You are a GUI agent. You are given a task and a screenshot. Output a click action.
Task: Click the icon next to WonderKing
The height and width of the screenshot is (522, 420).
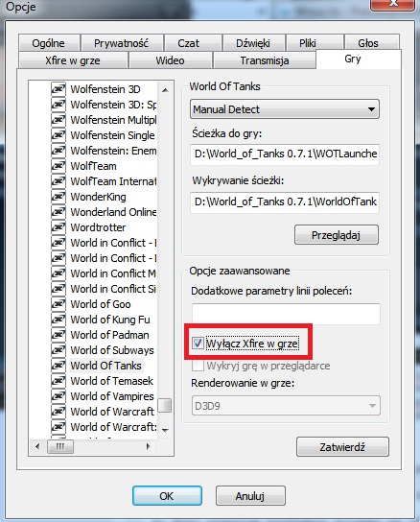pyautogui.click(x=58, y=197)
